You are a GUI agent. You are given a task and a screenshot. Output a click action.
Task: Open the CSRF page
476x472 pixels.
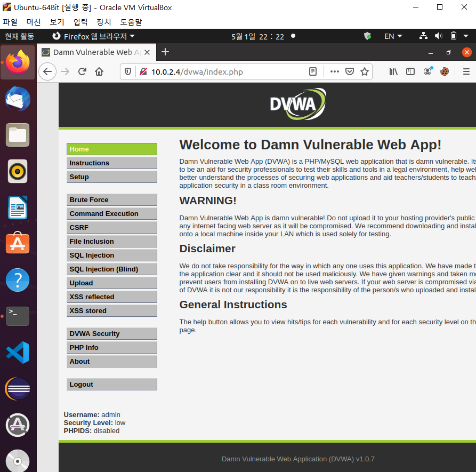click(x=112, y=228)
